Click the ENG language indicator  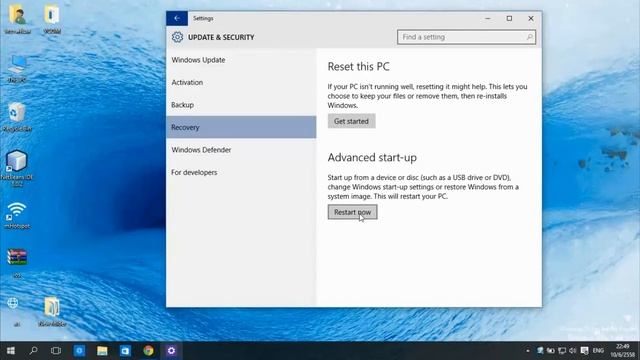[598, 351]
